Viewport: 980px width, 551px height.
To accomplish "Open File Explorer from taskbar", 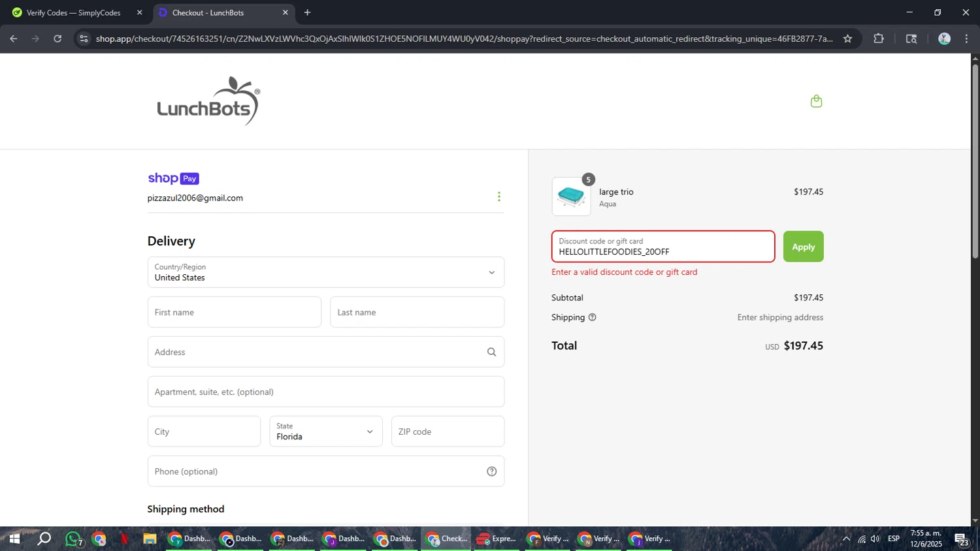I will (150, 539).
